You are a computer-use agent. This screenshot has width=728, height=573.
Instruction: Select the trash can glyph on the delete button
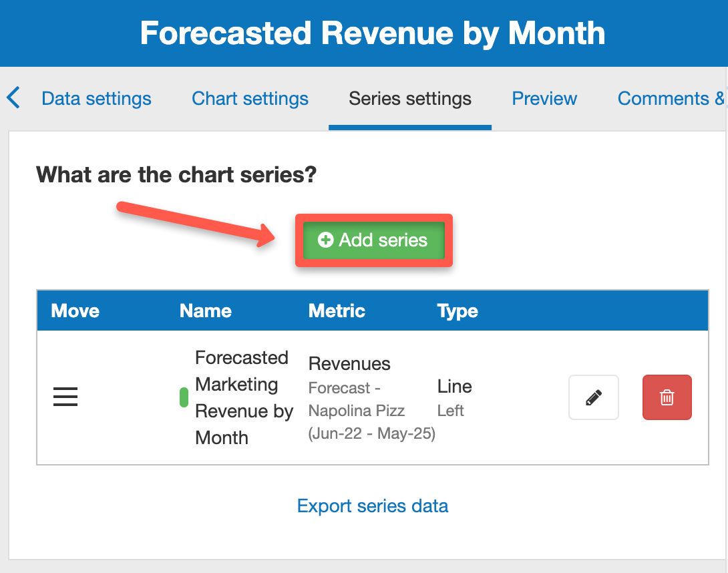point(667,397)
